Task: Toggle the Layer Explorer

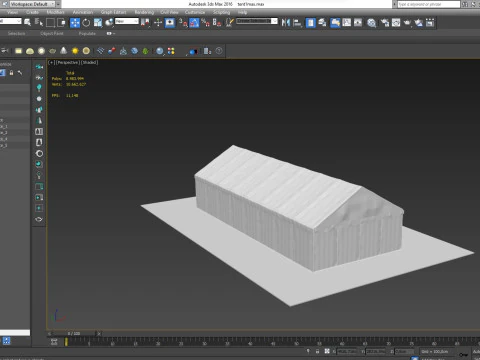Action: [x=322, y=22]
